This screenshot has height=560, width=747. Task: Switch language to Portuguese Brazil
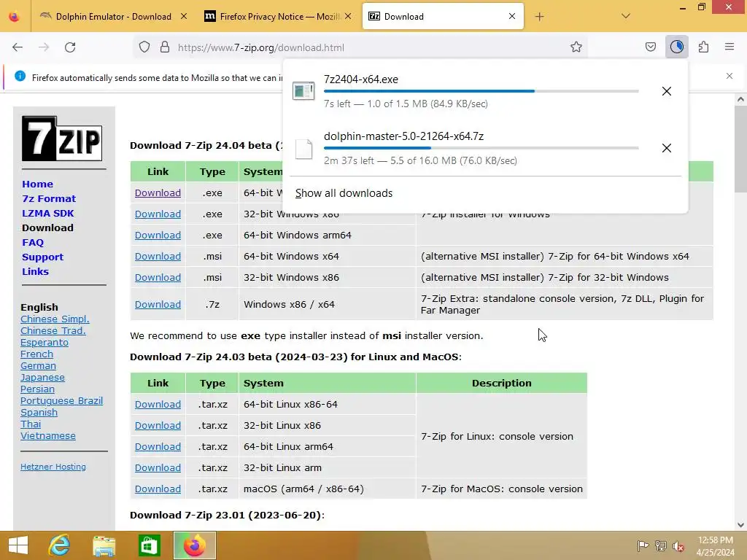tap(61, 401)
